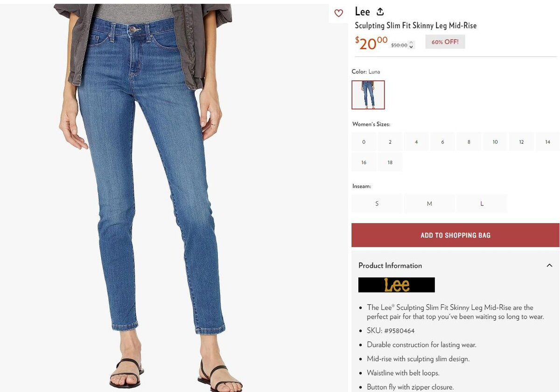Image resolution: width=560 pixels, height=392 pixels.
Task: Choose women's size 8
Action: [469, 142]
